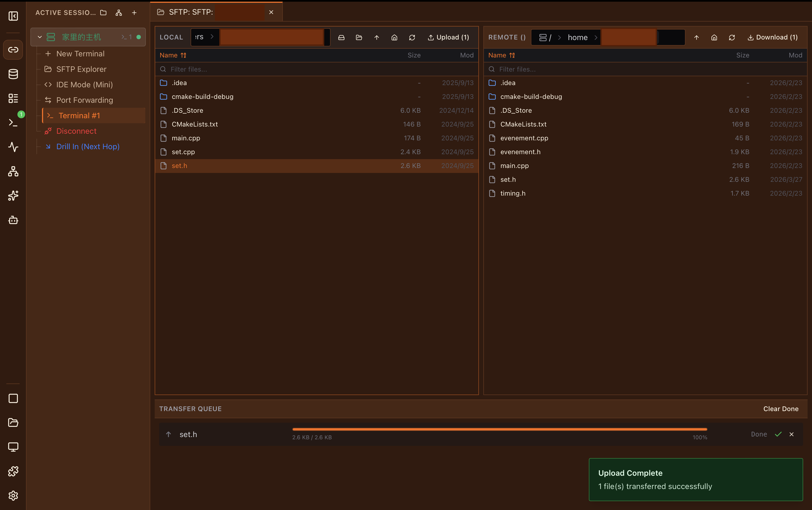Open the drive selector in the LOCAL toolbar
Image resolution: width=812 pixels, height=510 pixels.
tap(342, 38)
